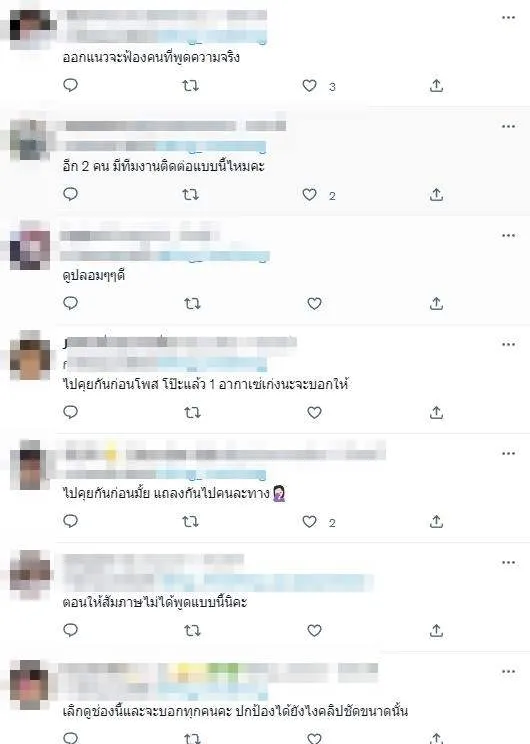Open more options for the first tweet
This screenshot has height=744, width=530.
[508, 18]
